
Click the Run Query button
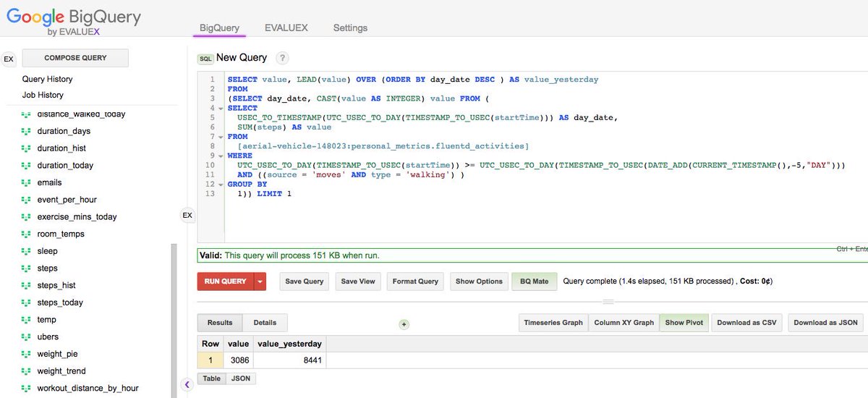226,281
